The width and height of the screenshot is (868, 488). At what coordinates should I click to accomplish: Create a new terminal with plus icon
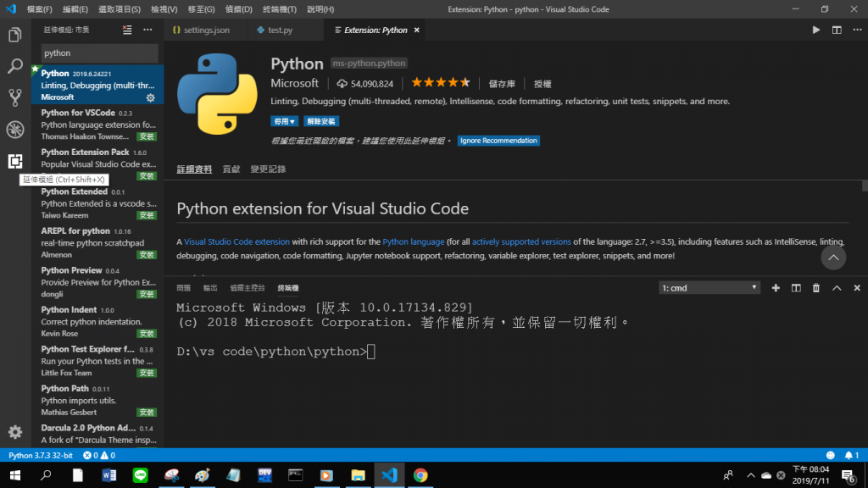776,288
